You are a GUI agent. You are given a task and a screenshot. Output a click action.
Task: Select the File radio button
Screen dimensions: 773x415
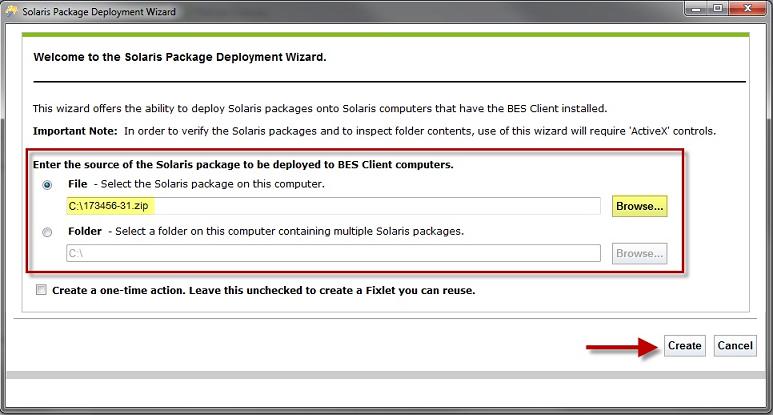[x=47, y=185]
